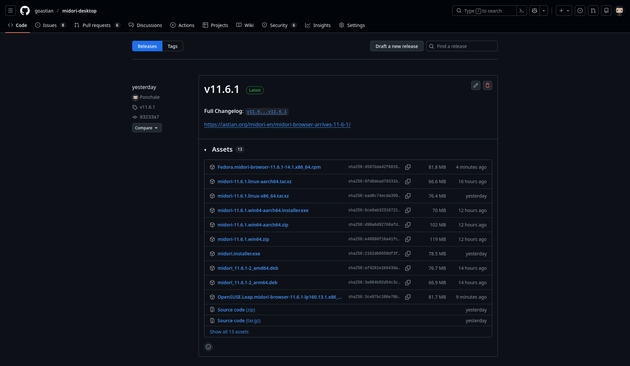Image resolution: width=630 pixels, height=366 pixels.
Task: Select the Tags toggle button
Action: (172, 46)
